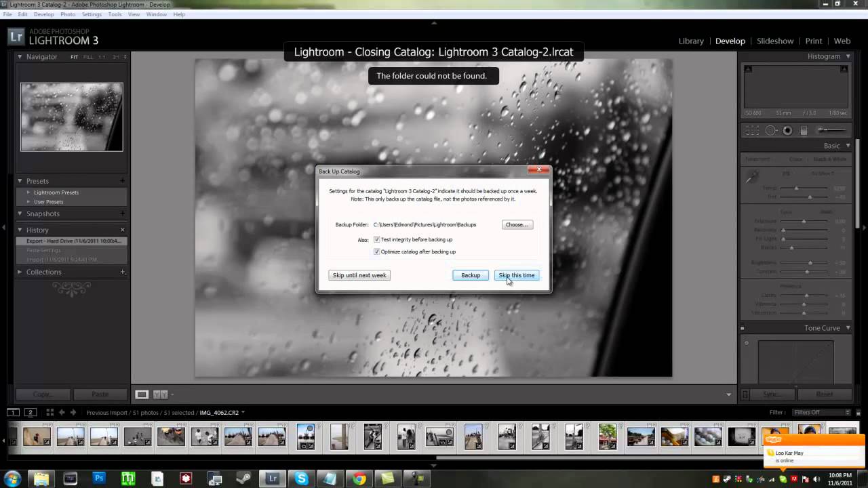The height and width of the screenshot is (488, 868).
Task: Click the Reset button
Action: pyautogui.click(x=824, y=394)
